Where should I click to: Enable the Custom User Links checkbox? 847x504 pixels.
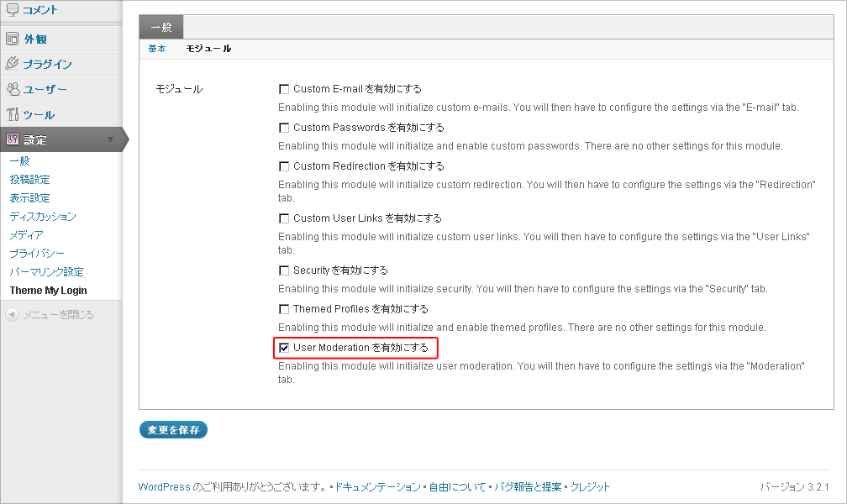[284, 218]
